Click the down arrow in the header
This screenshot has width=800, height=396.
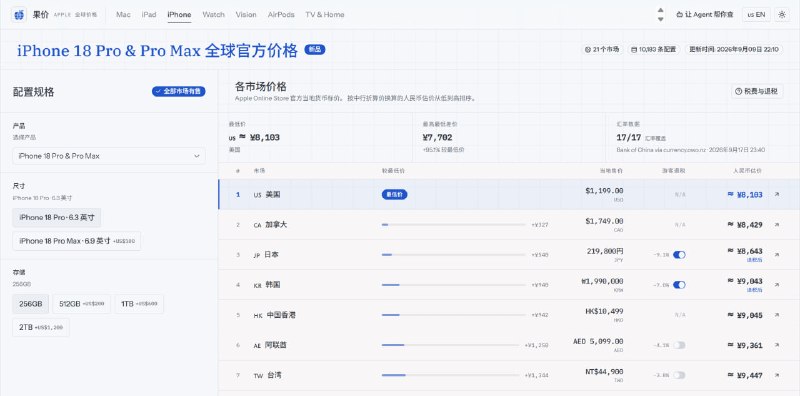[x=660, y=19]
